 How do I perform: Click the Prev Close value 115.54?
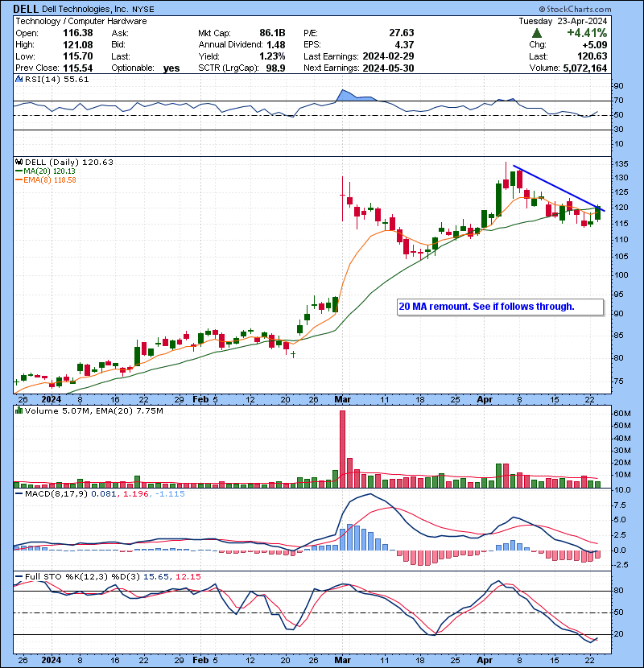point(78,68)
